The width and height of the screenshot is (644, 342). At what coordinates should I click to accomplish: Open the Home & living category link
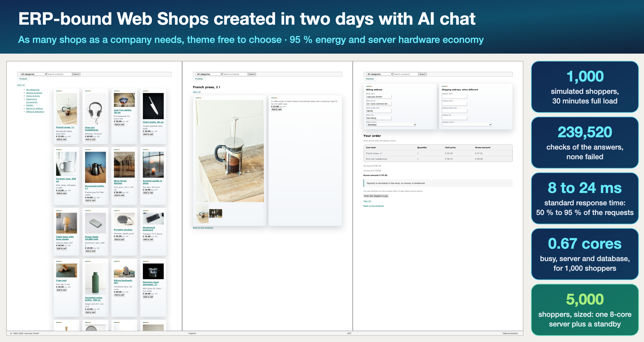[x=33, y=96]
